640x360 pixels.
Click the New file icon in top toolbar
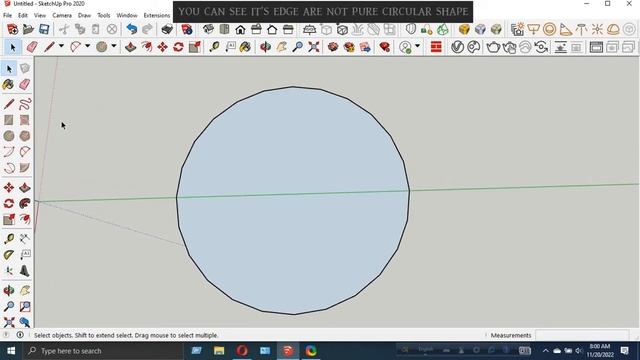click(x=12, y=29)
